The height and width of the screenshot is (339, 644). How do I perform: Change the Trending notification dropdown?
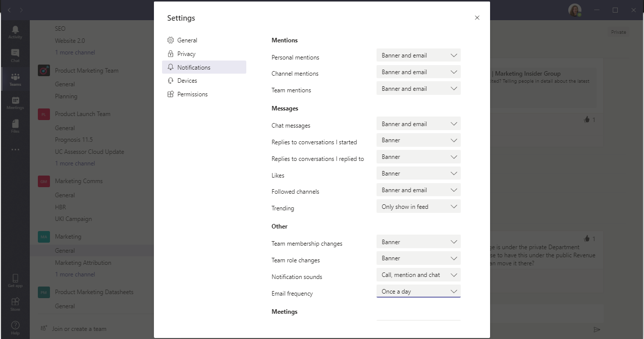(x=418, y=207)
